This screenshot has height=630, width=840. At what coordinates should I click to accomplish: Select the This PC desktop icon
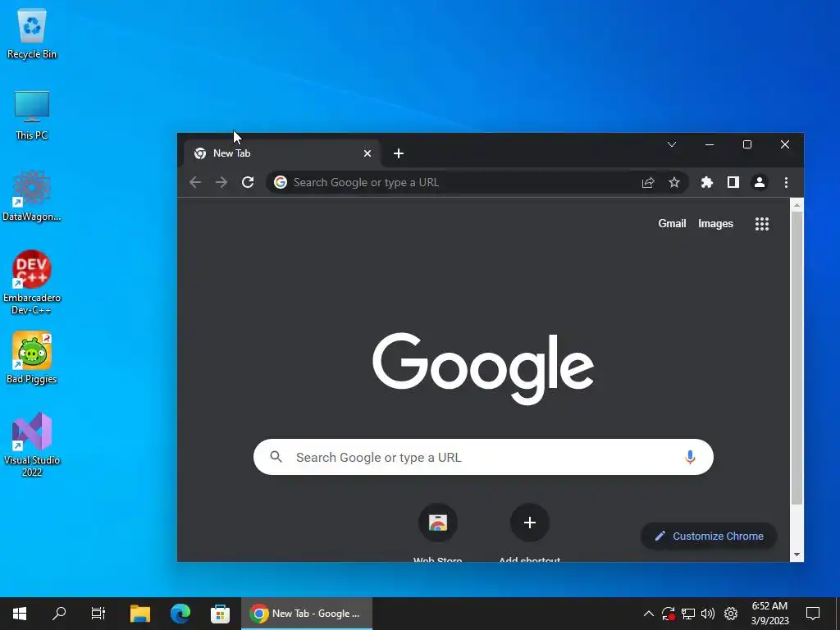coord(32,116)
